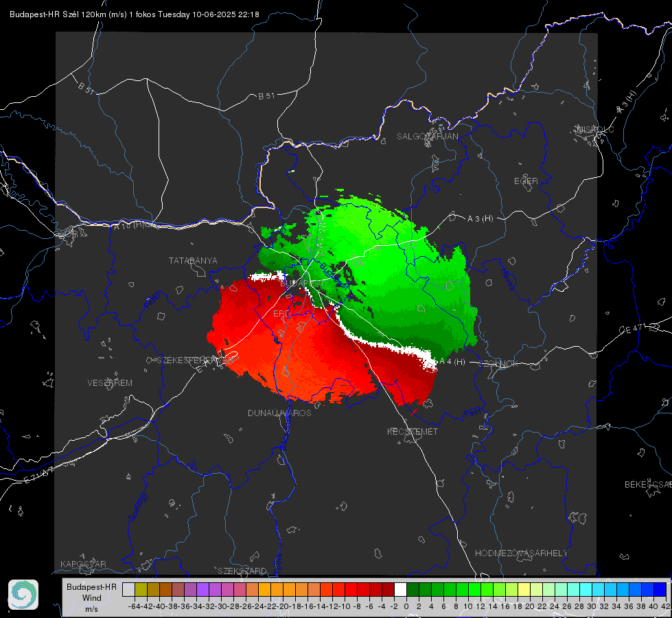Viewport: 672px width, 618px height.
Task: Click the 0 value on the legend scale
Action: (x=406, y=606)
